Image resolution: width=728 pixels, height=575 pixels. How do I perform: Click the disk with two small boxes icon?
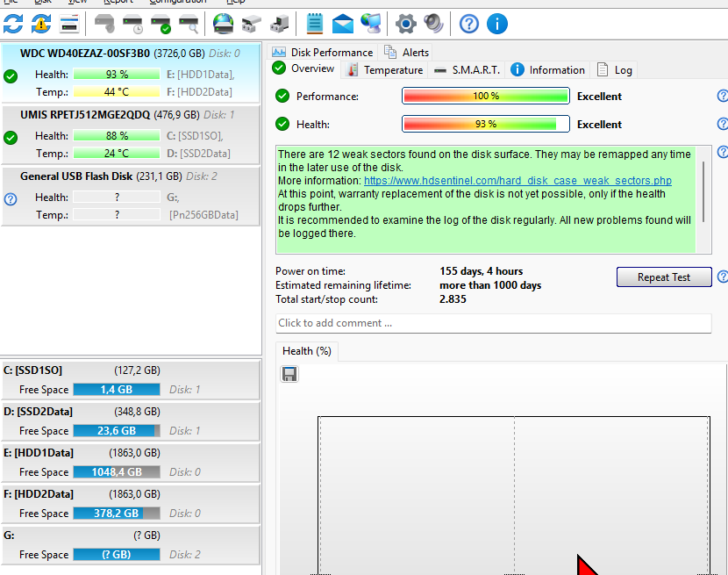coord(252,24)
